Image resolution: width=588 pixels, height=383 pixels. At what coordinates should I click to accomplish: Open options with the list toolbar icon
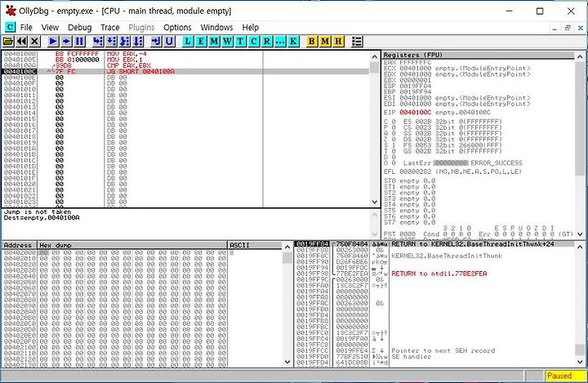coord(357,42)
